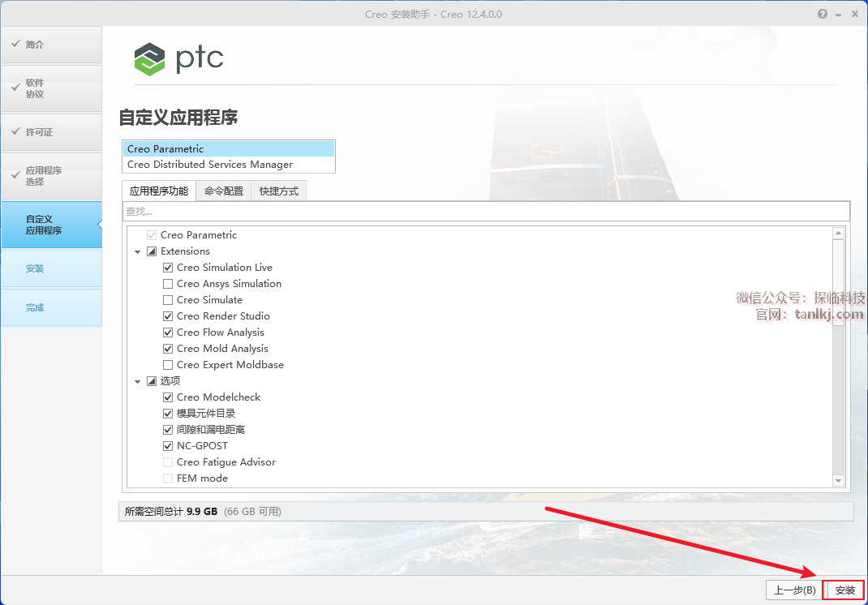Screen dimensions: 868x605
Task: Select the 自定义应用程序 step
Action: pyautogui.click(x=51, y=225)
